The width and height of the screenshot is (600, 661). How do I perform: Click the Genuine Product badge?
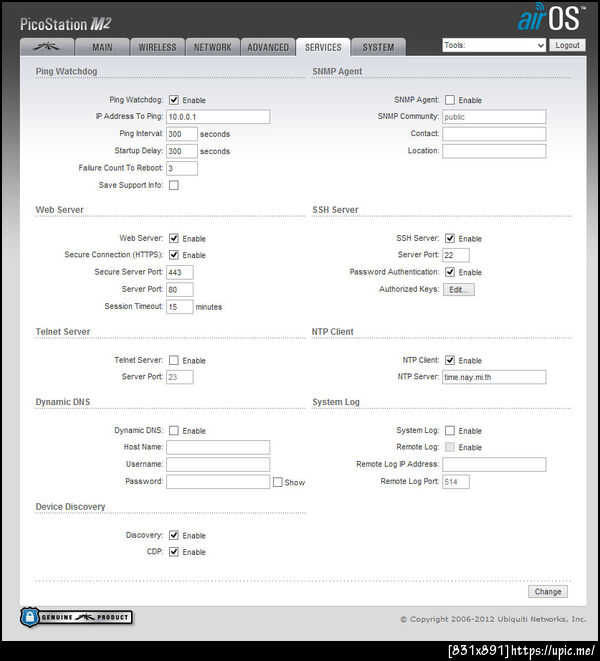76,617
